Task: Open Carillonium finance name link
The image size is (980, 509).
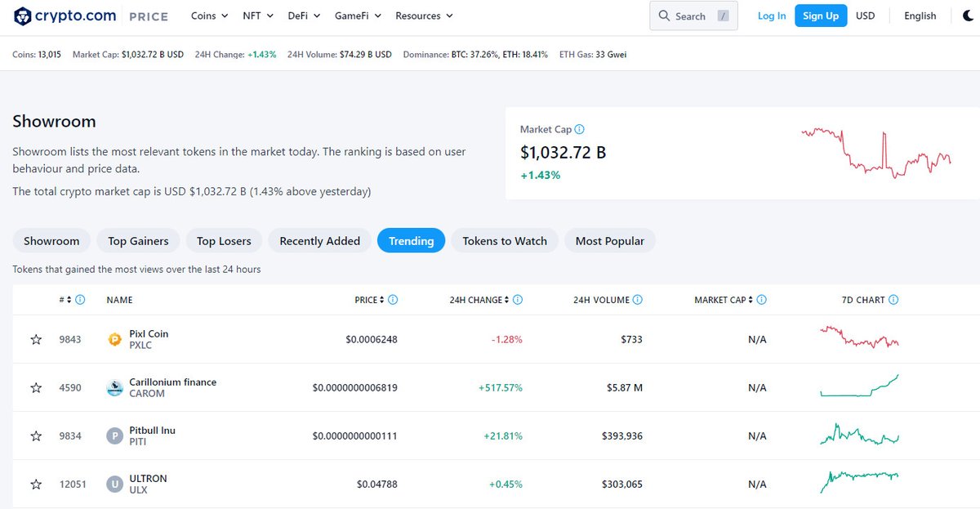Action: point(172,382)
